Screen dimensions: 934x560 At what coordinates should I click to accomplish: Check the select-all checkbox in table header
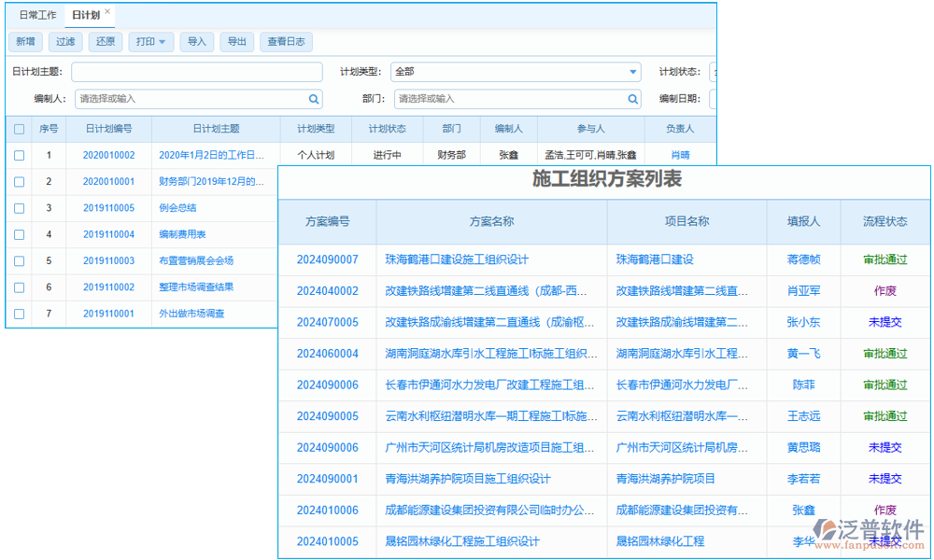21,129
